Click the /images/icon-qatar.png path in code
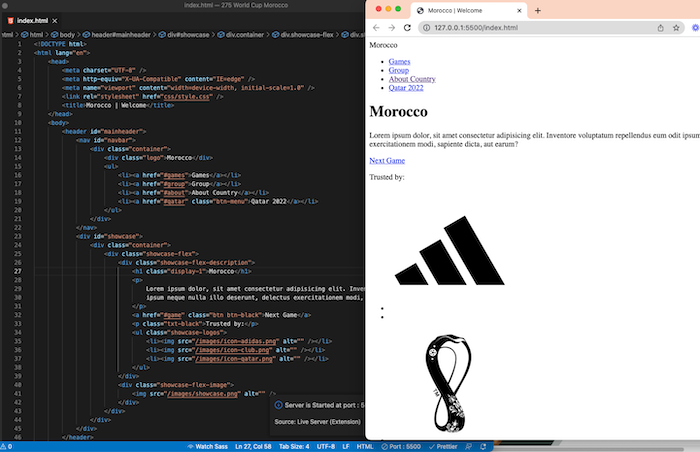Screen dimensions: 700x452 235,359
